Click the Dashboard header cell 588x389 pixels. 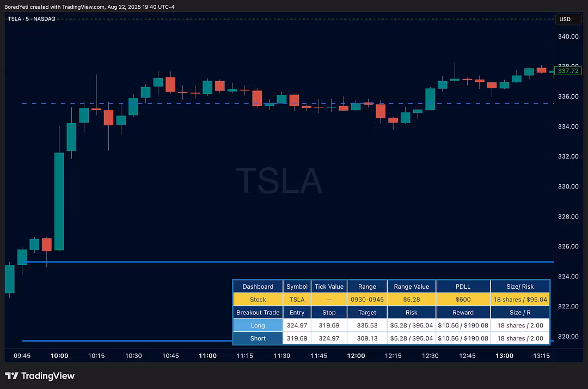coord(258,287)
